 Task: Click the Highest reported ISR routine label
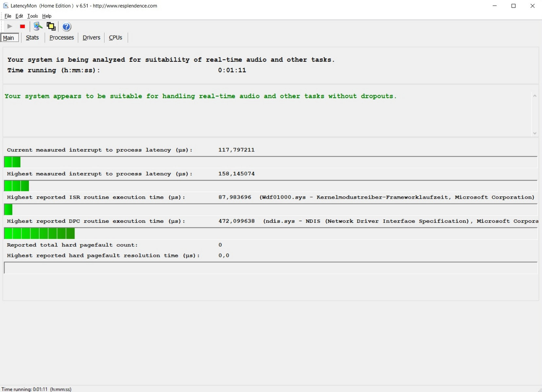pos(96,197)
